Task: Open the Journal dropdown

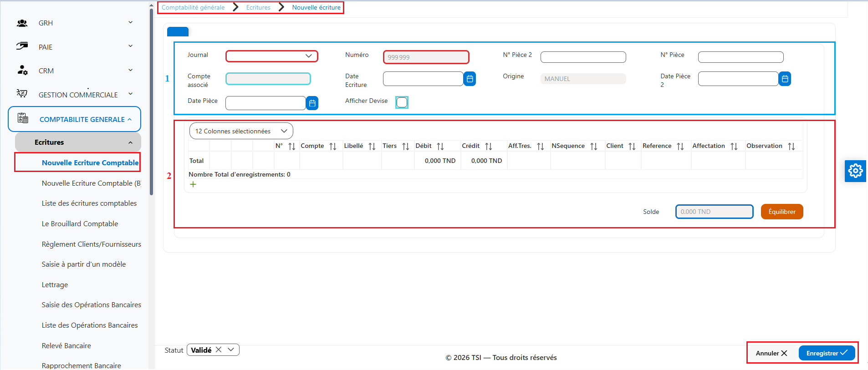Action: tap(272, 56)
